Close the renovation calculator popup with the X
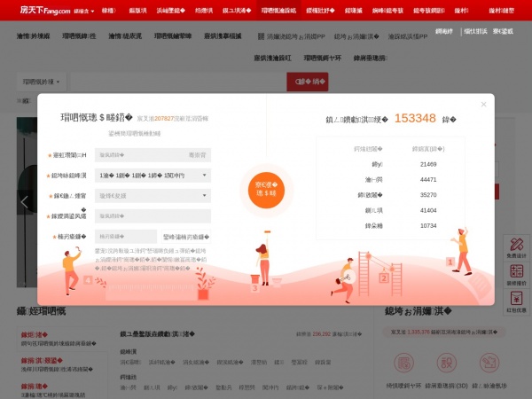 (483, 104)
